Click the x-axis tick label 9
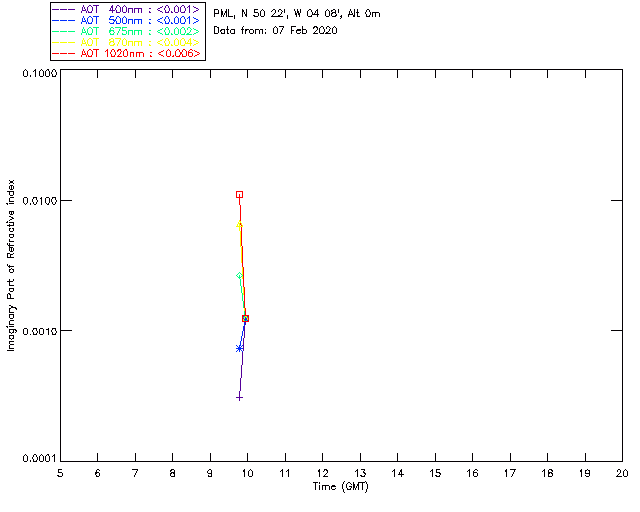The height and width of the screenshot is (512, 640). pos(210,473)
